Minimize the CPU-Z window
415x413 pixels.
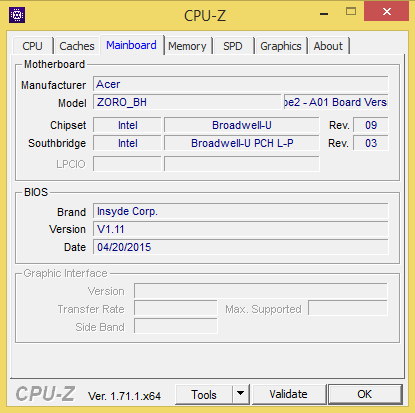324,14
